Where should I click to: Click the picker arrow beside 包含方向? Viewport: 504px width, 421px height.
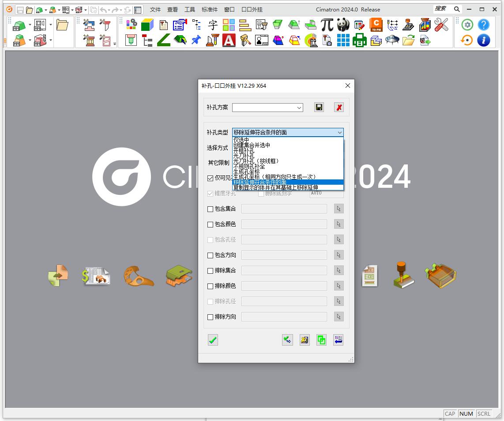click(339, 255)
